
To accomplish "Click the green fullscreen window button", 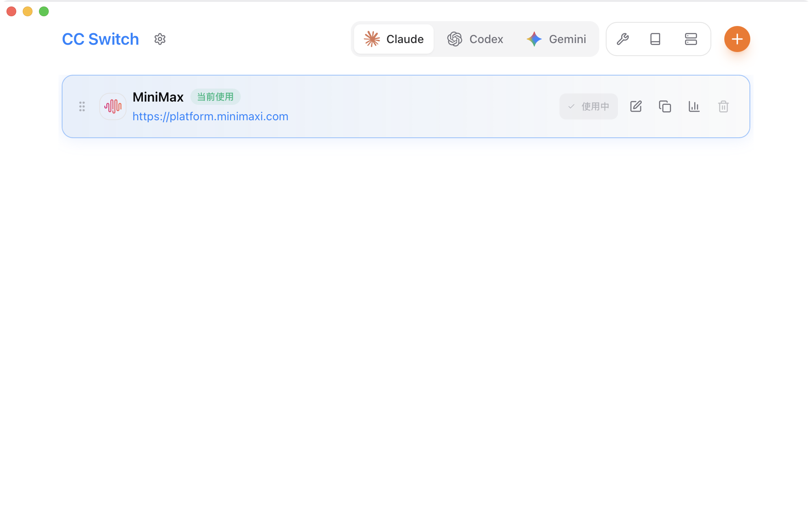I will point(44,11).
